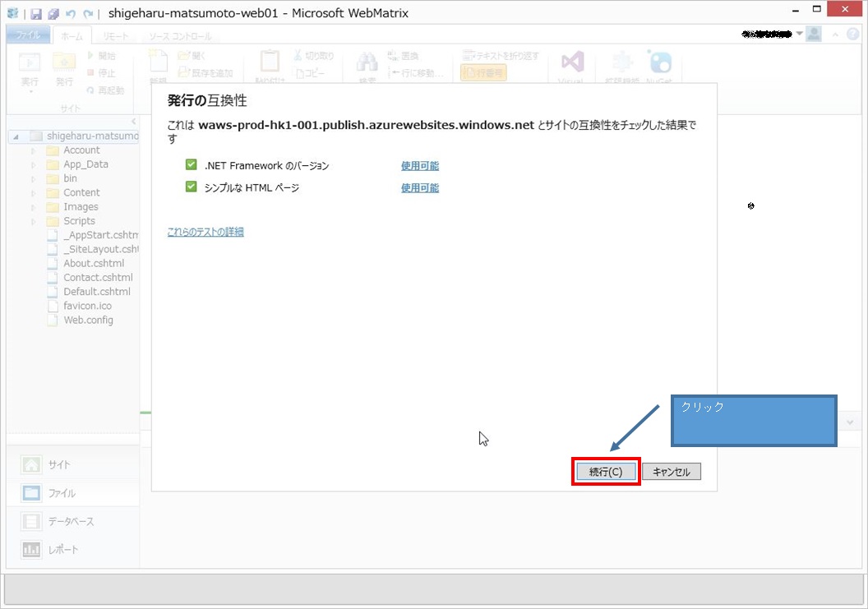
Task: Open the ファイル ribbon tab
Action: (28, 35)
